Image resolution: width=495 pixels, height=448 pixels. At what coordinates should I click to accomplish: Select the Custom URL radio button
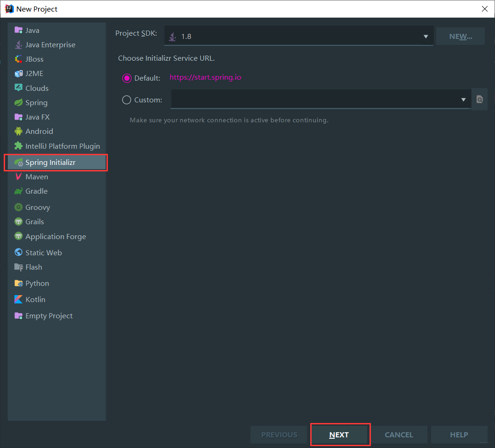pyautogui.click(x=126, y=100)
